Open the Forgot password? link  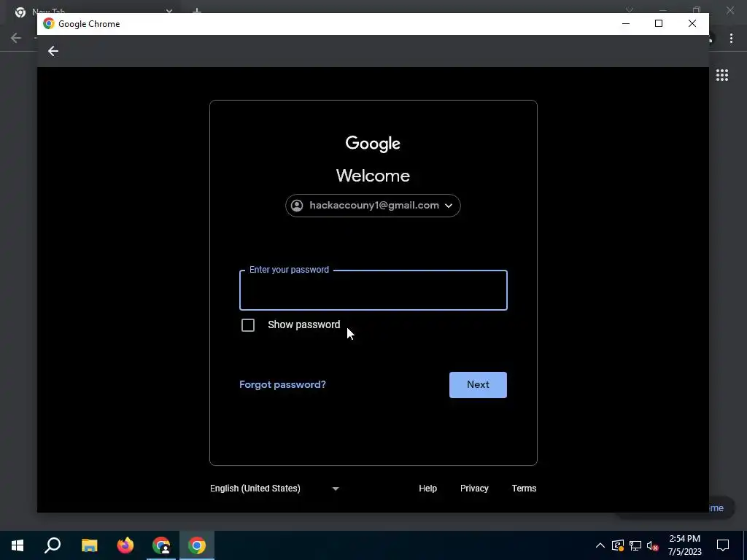pyautogui.click(x=282, y=385)
